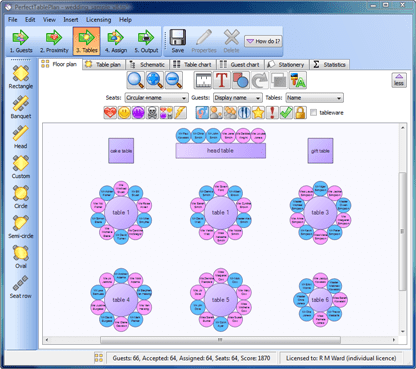Open the Guests display name dropdown
This screenshot has width=416, height=369.
point(238,98)
